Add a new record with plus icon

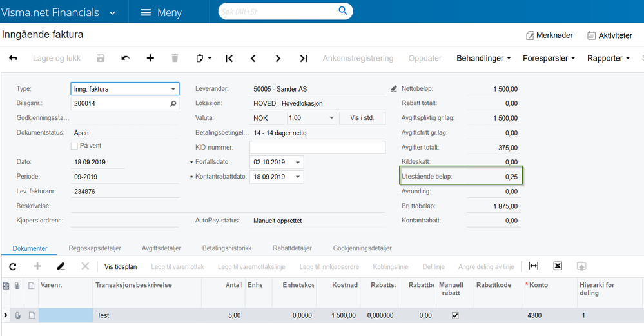[150, 58]
